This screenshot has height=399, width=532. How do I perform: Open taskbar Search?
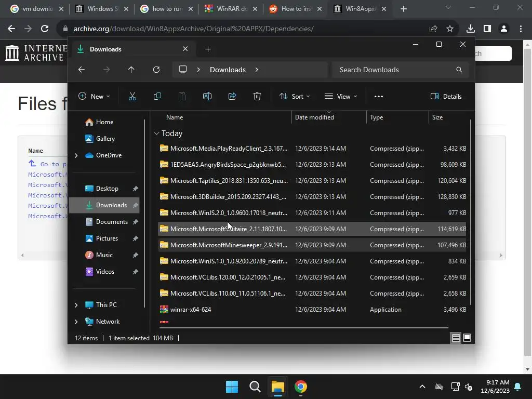[255, 387]
